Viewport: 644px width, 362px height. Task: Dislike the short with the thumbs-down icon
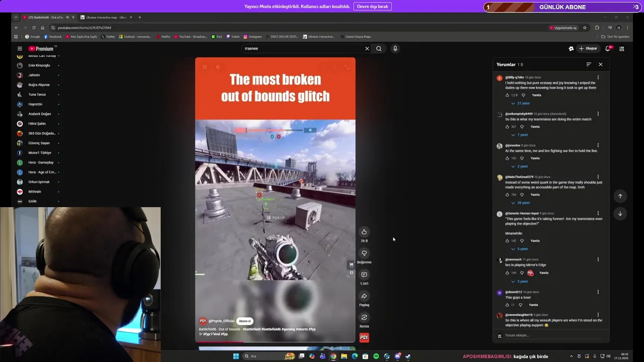coord(364,253)
